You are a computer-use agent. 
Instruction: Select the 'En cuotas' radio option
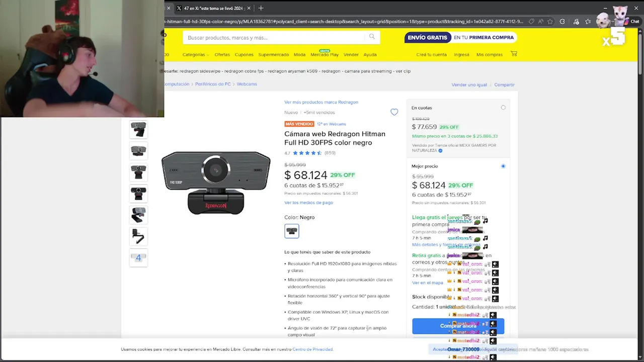click(x=503, y=108)
